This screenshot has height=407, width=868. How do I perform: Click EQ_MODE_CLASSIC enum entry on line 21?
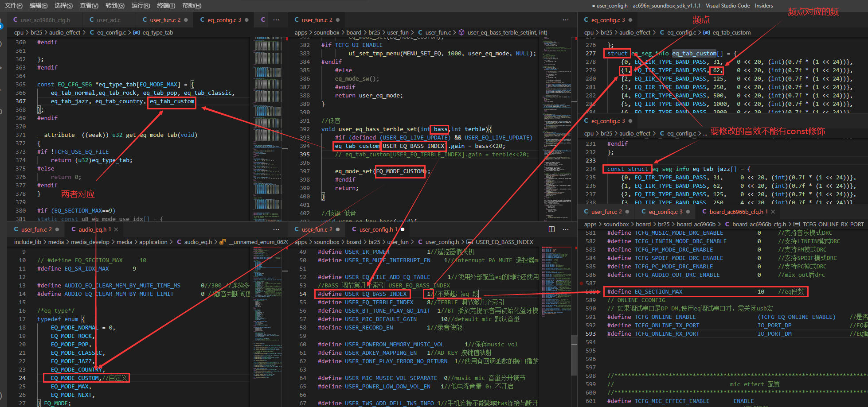click(x=78, y=353)
